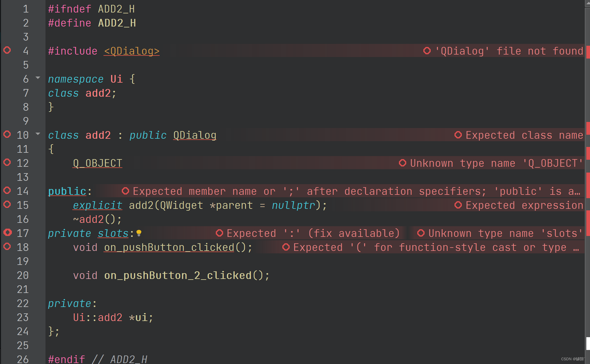This screenshot has width=590, height=364.
Task: Click the scroll up arrow of scrollbar
Action: coord(588,3)
